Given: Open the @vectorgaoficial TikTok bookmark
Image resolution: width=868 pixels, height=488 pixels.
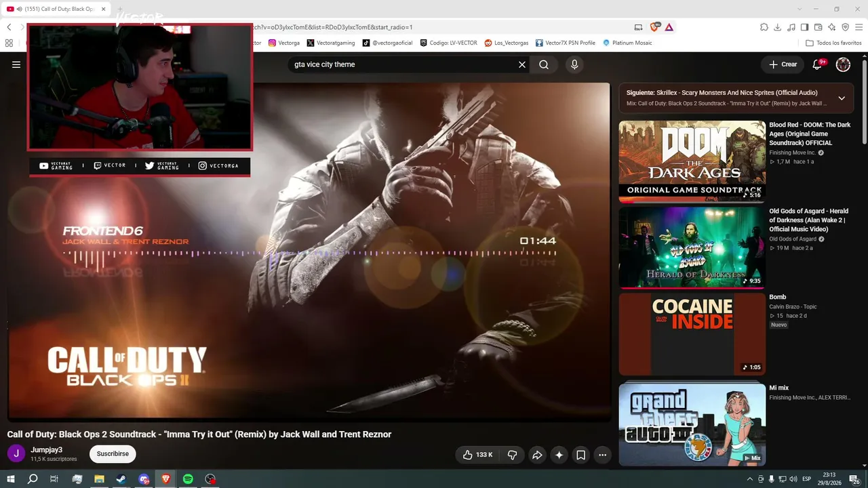Looking at the screenshot, I should point(387,43).
